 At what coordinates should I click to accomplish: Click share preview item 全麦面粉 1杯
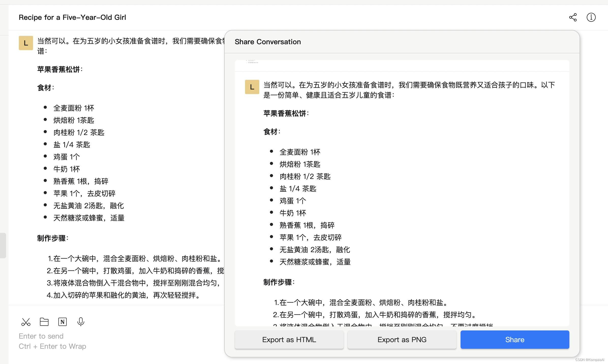coord(300,152)
